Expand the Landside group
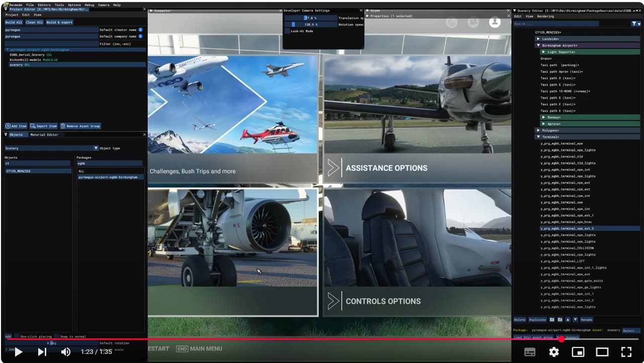 pos(538,39)
